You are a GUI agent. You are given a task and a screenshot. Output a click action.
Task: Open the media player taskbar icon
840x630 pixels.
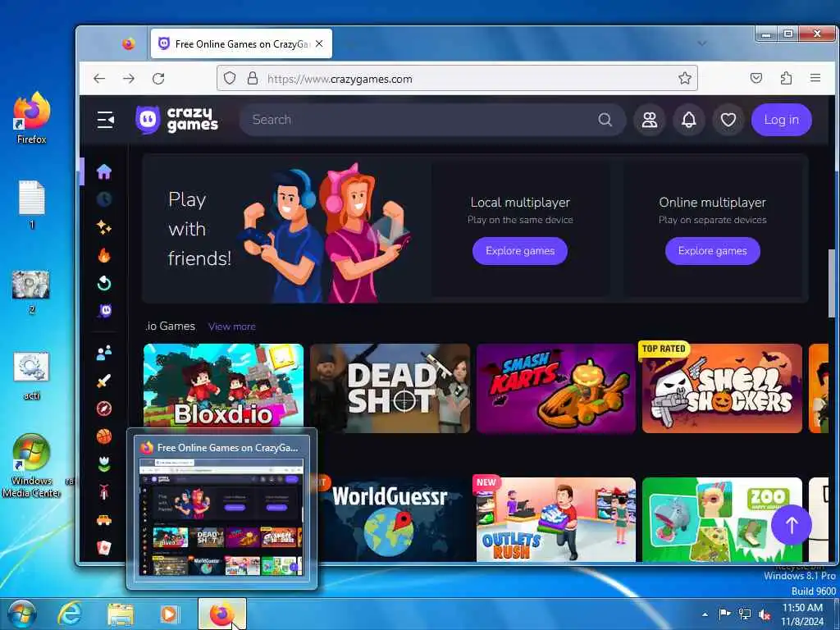(169, 614)
